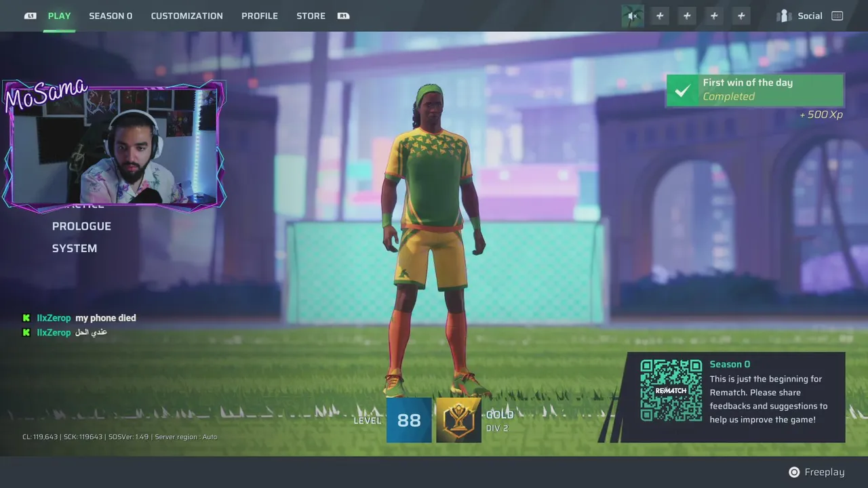This screenshot has height=488, width=868.
Task: Open the PROFILE tab
Action: pos(260,16)
